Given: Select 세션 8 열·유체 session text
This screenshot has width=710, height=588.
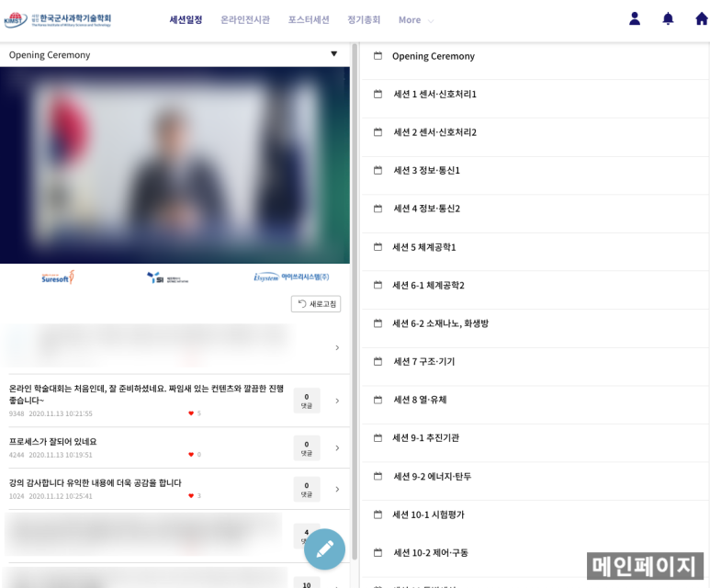Looking at the screenshot, I should pos(420,400).
